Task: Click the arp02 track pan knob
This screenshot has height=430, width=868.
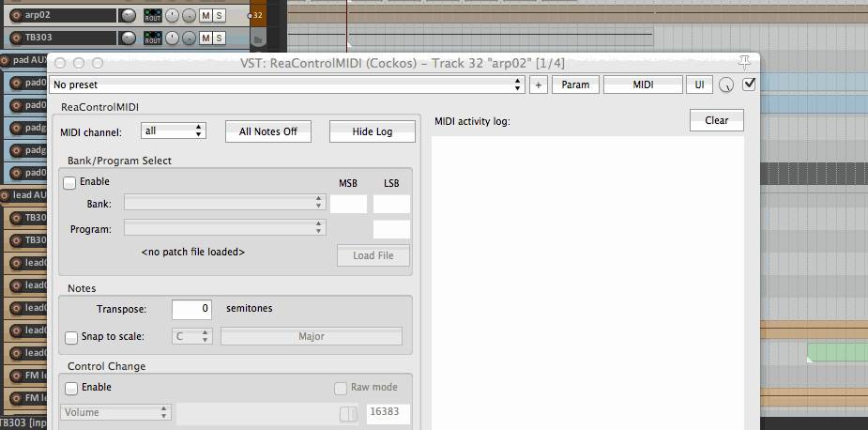Action: (173, 16)
